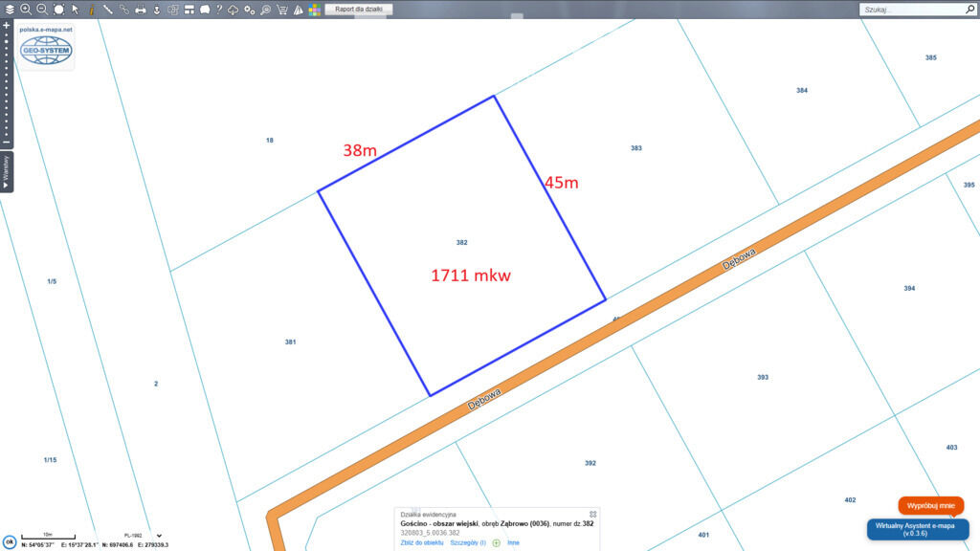
Task: Select the zoom in magnifier tool
Action: (26, 9)
